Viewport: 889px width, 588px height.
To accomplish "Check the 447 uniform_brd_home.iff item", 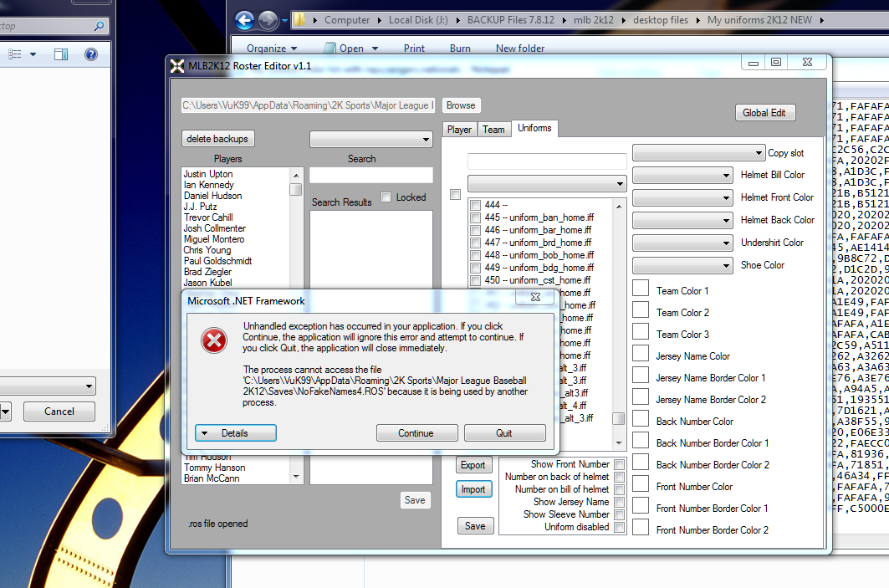I will [476, 243].
